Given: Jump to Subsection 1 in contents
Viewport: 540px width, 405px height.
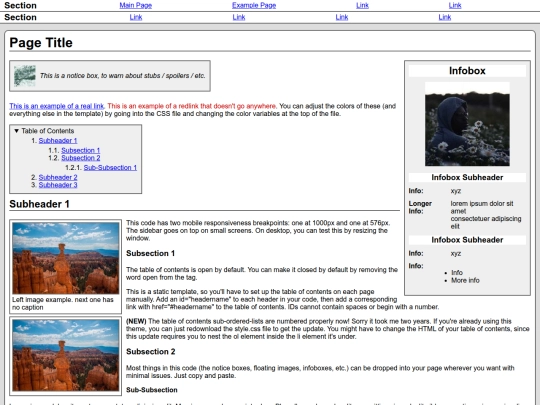Looking at the screenshot, I should click(x=81, y=150).
